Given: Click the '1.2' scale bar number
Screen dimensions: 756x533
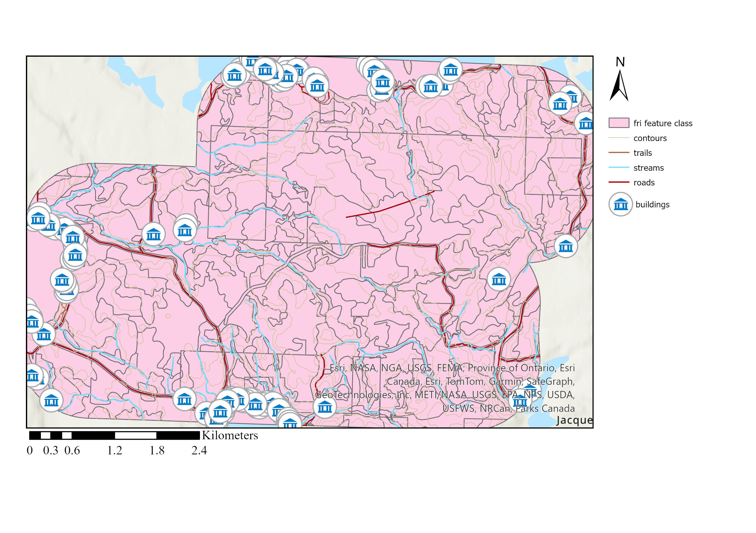Looking at the screenshot, I should 115,450.
